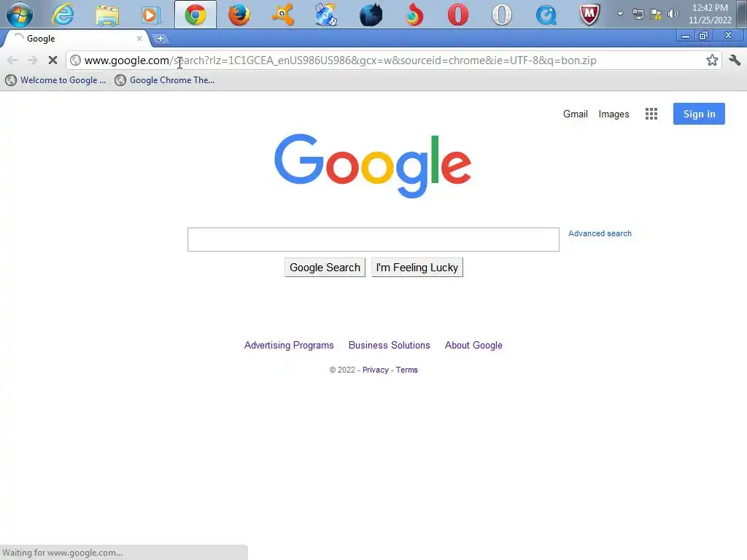
Task: Open the Gmail link
Action: 575,114
